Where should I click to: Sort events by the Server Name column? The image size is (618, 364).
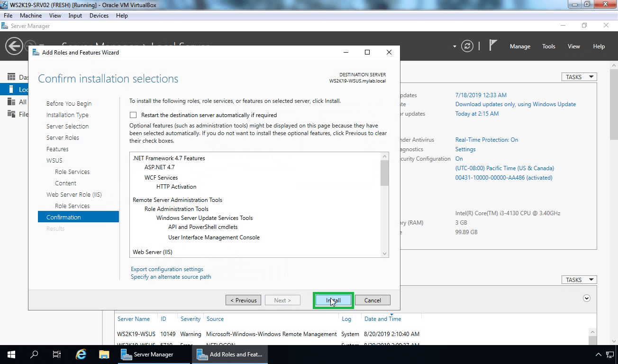(x=134, y=319)
